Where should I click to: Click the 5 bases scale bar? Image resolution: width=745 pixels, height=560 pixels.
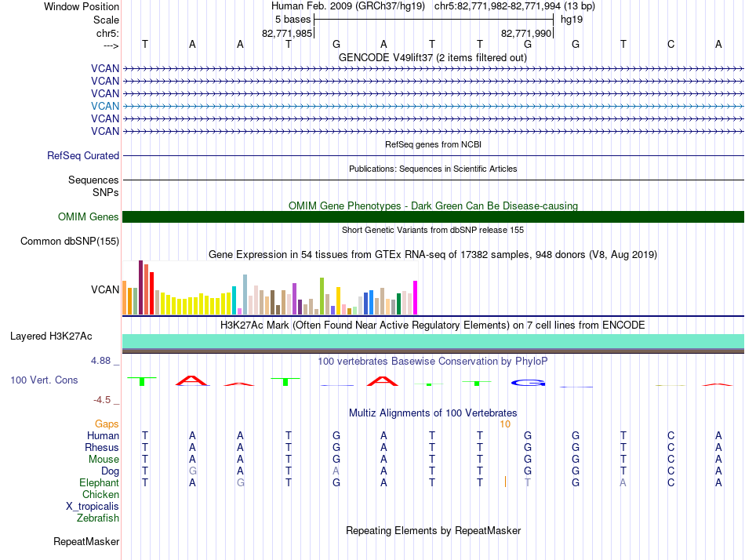pos(434,20)
